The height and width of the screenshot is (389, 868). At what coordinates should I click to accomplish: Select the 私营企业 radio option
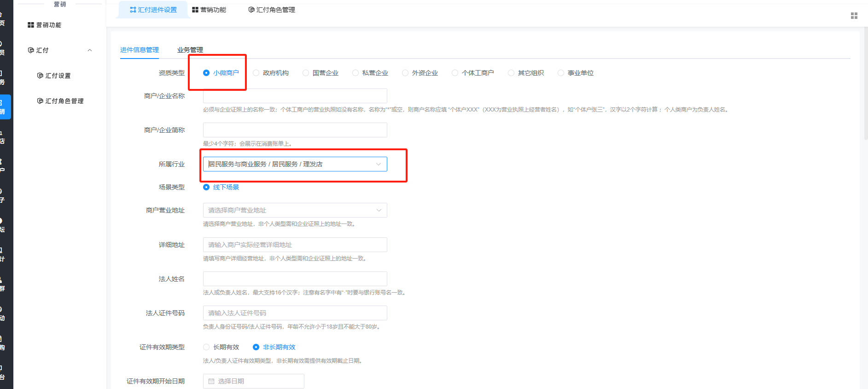pos(355,73)
